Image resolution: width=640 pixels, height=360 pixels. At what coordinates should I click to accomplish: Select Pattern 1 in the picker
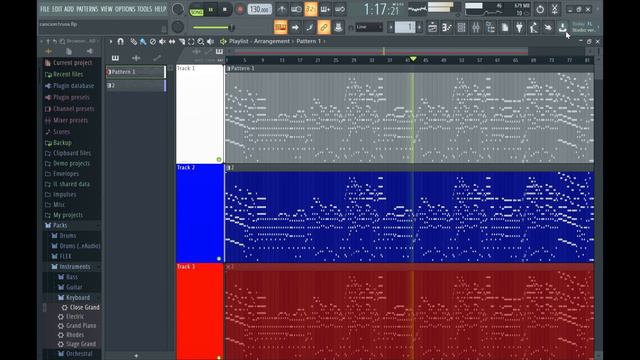click(136, 72)
